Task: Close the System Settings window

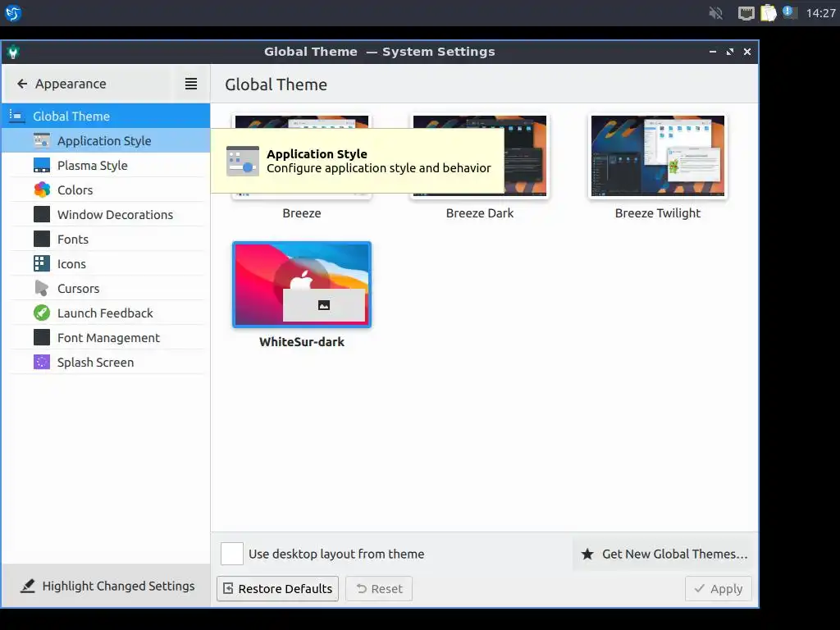Action: point(746,52)
